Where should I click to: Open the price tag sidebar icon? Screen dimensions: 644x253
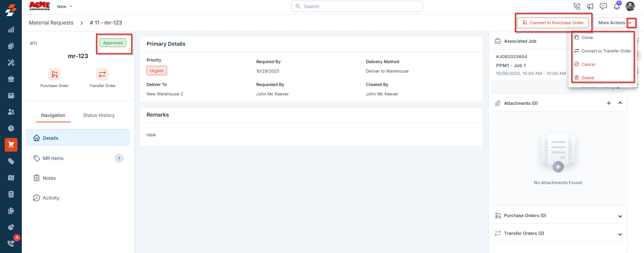coord(11,161)
